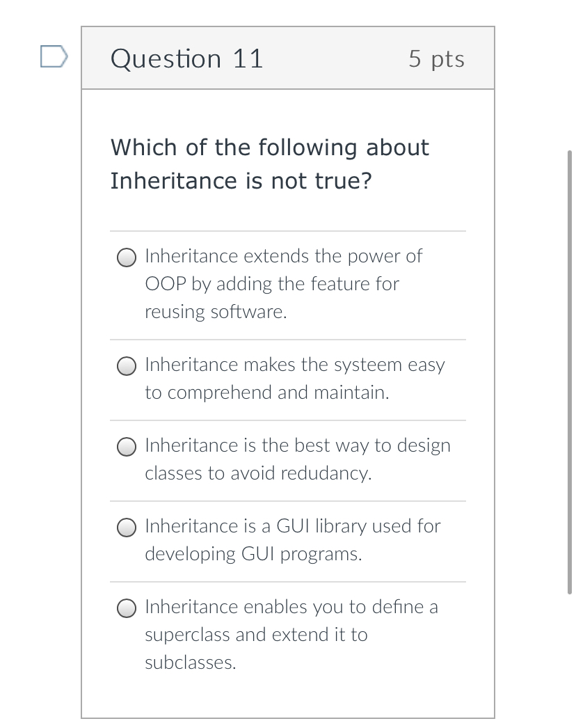Screen dimensions: 576x728
Task: Click the "5 pts" points label
Action: click(436, 58)
